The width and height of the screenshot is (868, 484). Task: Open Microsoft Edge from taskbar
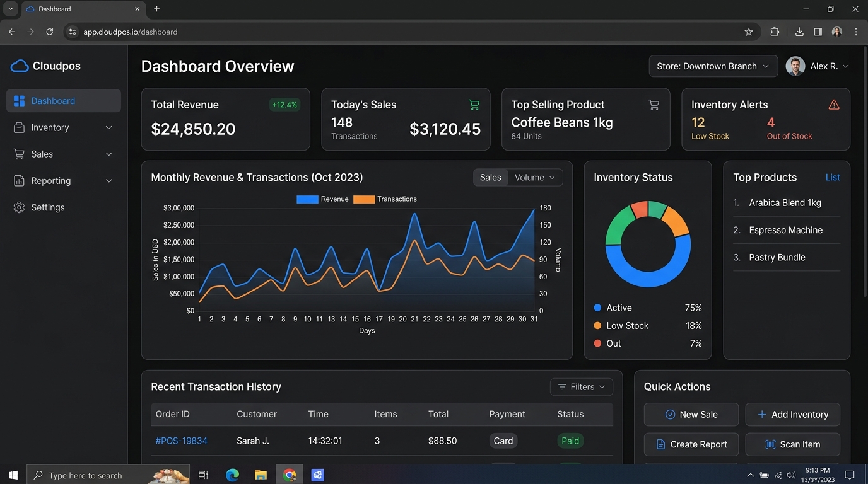point(233,475)
